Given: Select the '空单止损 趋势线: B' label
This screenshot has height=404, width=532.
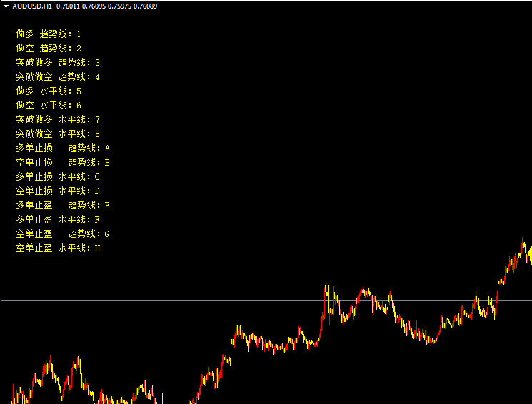Looking at the screenshot, I should click(63, 162).
